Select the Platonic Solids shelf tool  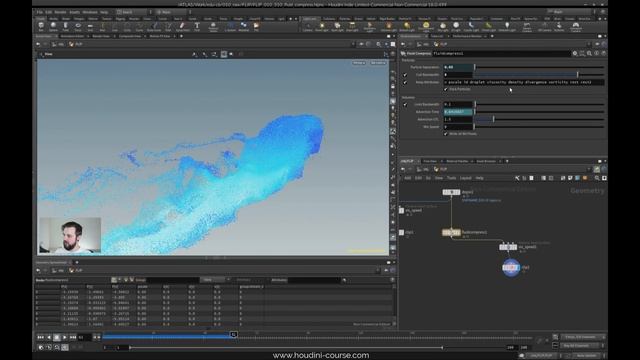click(x=213, y=27)
